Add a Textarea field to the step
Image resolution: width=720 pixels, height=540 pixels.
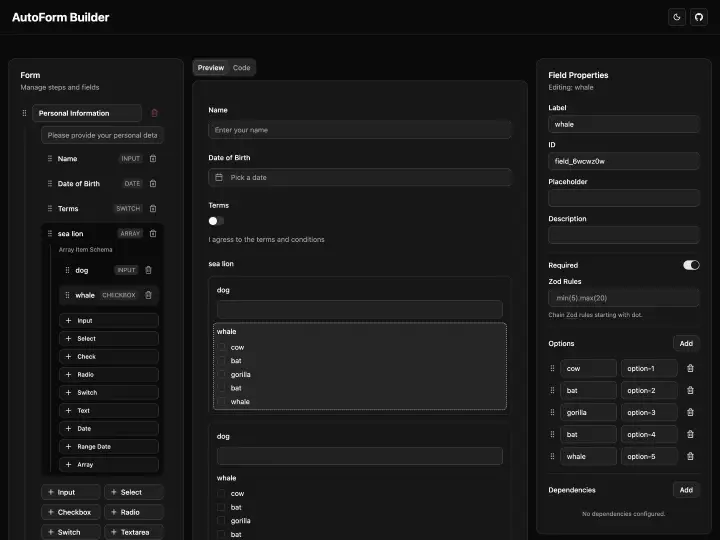[134, 532]
